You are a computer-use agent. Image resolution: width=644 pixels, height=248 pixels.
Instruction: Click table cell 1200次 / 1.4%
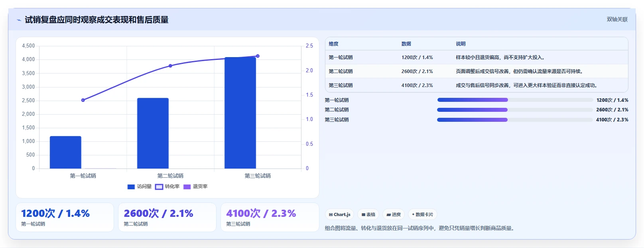pos(417,58)
